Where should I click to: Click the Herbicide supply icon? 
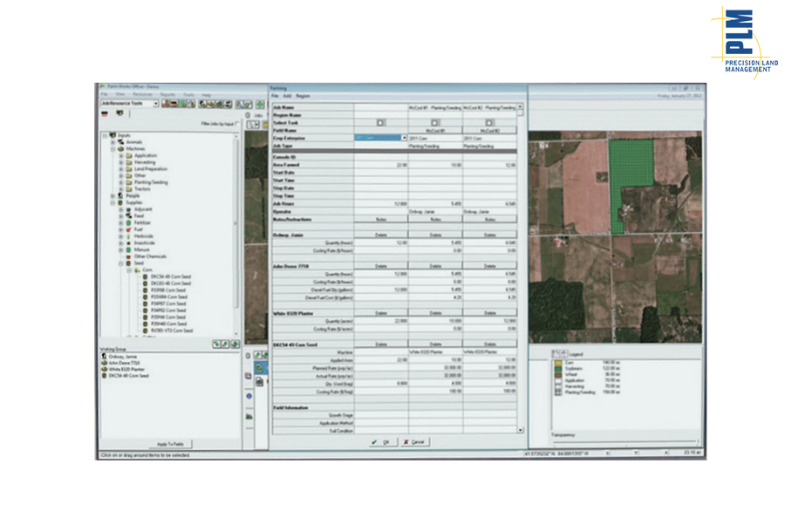pyautogui.click(x=129, y=236)
